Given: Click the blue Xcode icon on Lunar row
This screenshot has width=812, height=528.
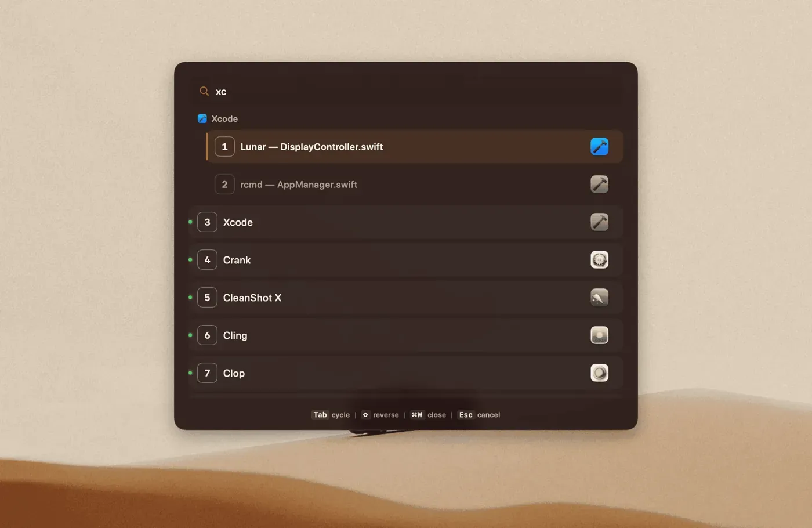Looking at the screenshot, I should point(599,147).
